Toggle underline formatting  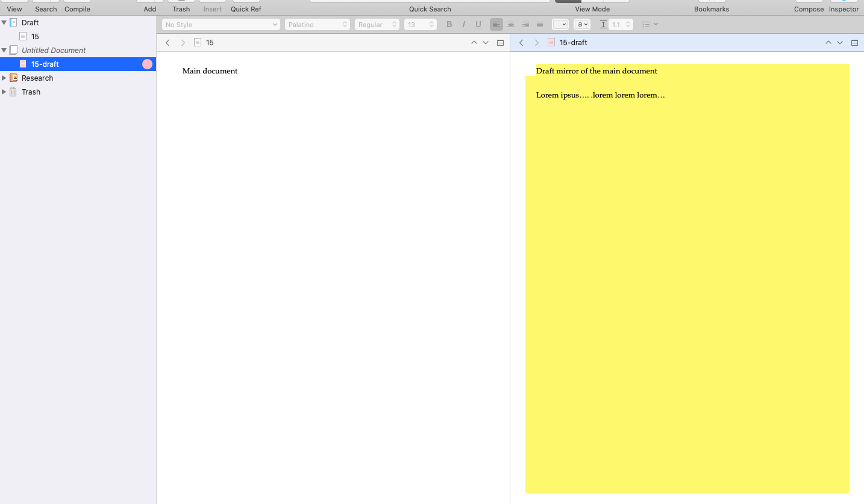pyautogui.click(x=478, y=25)
